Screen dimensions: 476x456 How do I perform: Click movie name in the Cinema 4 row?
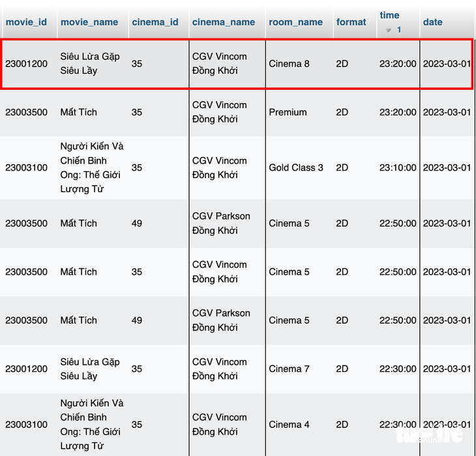[x=92, y=425]
